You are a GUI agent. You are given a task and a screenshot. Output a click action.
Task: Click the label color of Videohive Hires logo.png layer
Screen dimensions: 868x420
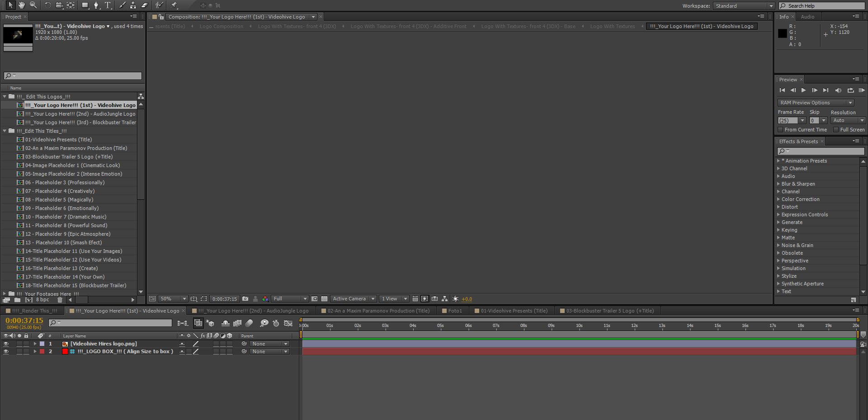click(42, 344)
